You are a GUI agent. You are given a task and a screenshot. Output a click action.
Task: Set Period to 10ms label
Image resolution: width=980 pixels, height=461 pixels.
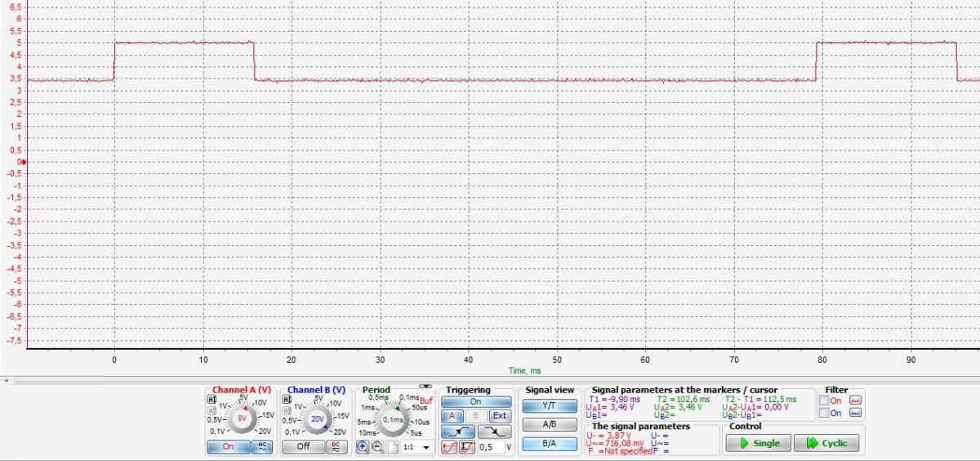pyautogui.click(x=367, y=432)
